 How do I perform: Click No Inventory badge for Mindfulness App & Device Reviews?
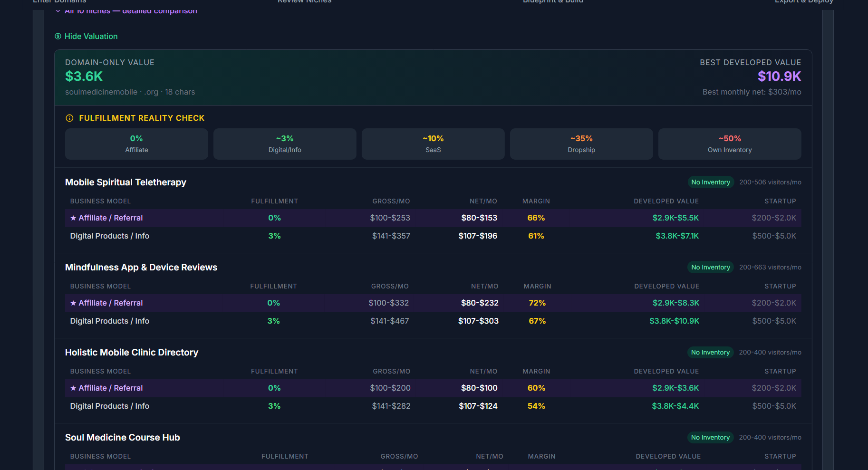[710, 268]
